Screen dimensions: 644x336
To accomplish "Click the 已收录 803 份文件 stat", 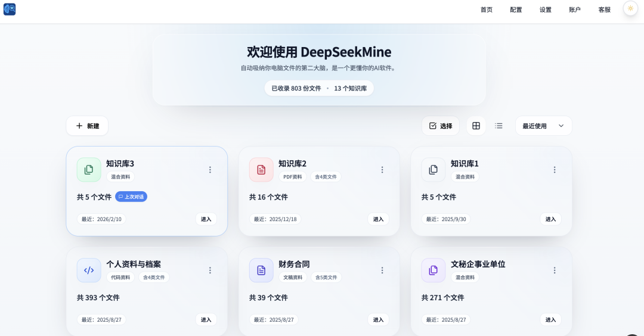I will pyautogui.click(x=296, y=88).
